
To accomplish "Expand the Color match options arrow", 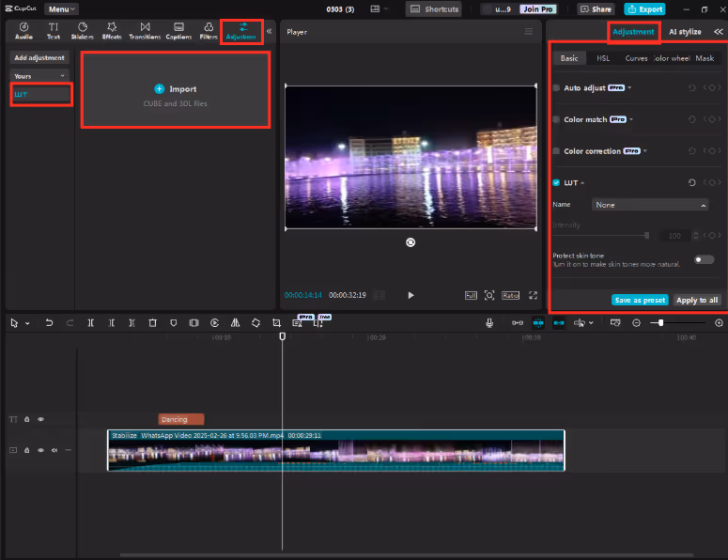I will pyautogui.click(x=631, y=119).
